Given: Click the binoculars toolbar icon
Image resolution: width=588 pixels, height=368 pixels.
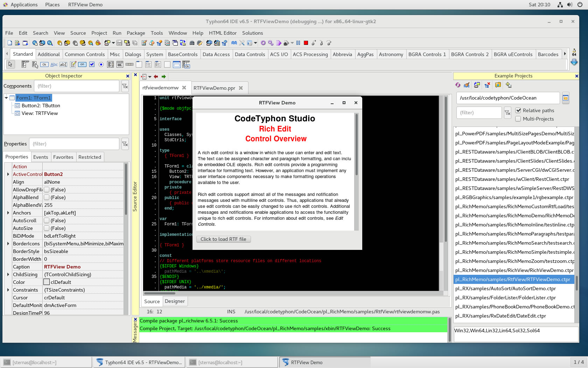Looking at the screenshot, I should pos(192,43).
